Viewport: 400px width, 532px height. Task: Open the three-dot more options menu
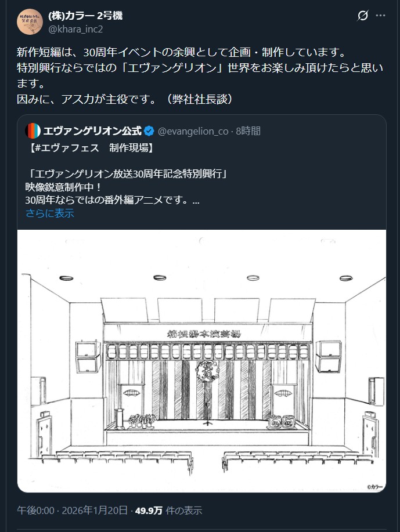381,16
